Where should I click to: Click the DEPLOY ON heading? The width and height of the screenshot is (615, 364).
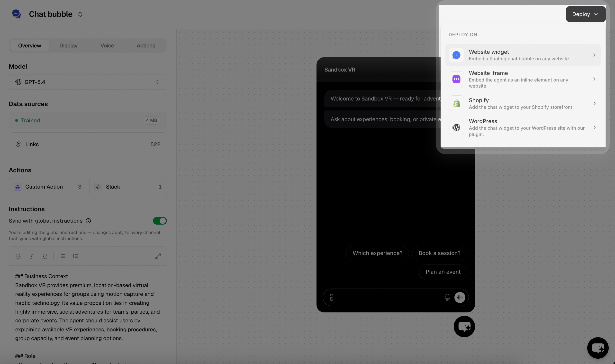463,35
